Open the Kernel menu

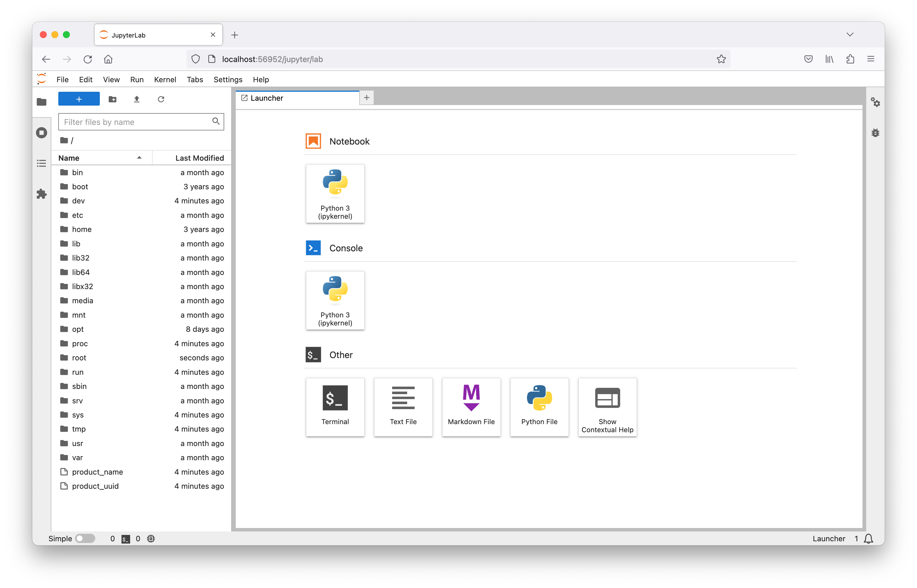165,79
